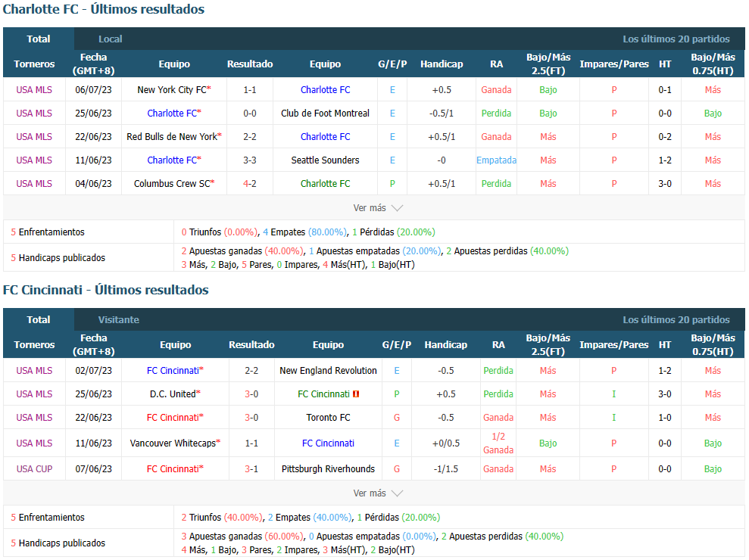Open Seattle Sounders team link

click(326, 160)
